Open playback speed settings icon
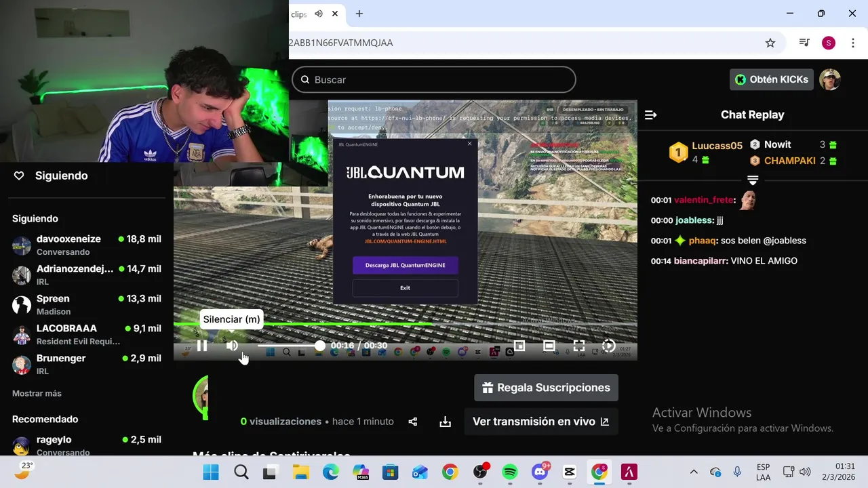868x488 pixels. [x=609, y=346]
